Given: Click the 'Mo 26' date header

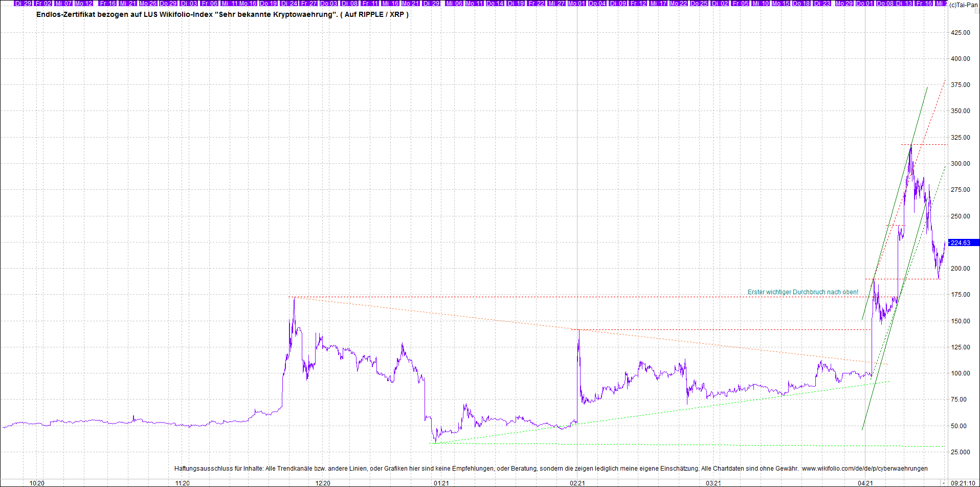Looking at the screenshot, I should 147,3.
